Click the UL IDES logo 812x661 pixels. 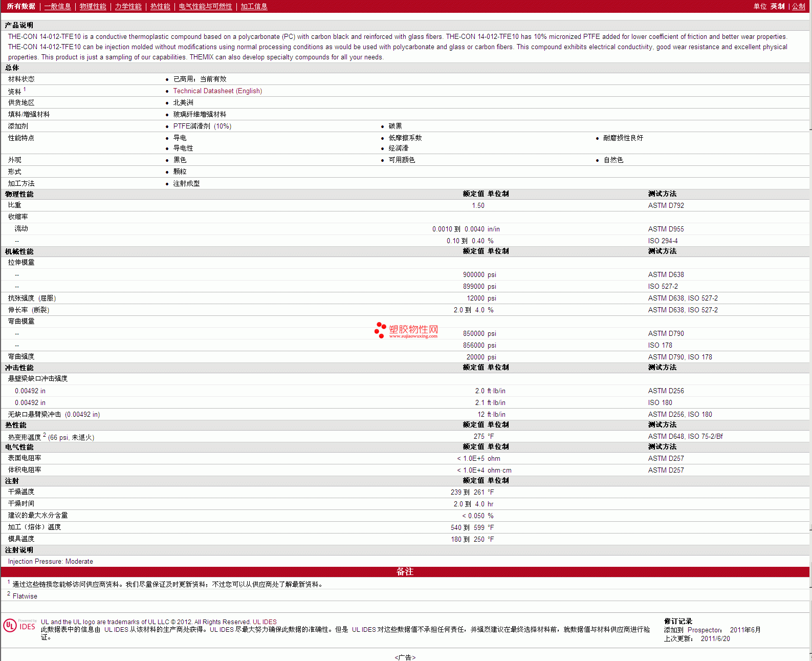click(x=19, y=625)
